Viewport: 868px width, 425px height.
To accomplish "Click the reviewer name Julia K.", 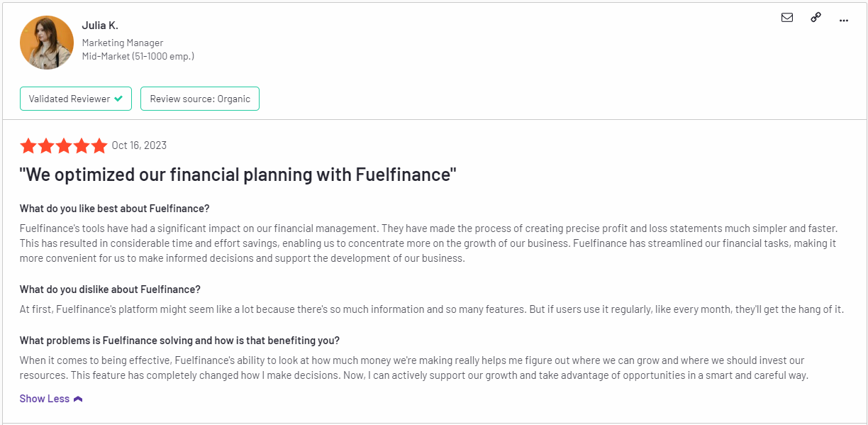I will click(x=100, y=26).
